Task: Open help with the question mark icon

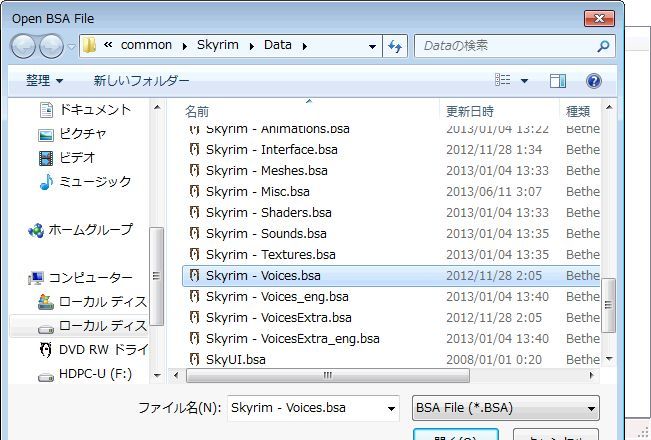Action: click(594, 81)
